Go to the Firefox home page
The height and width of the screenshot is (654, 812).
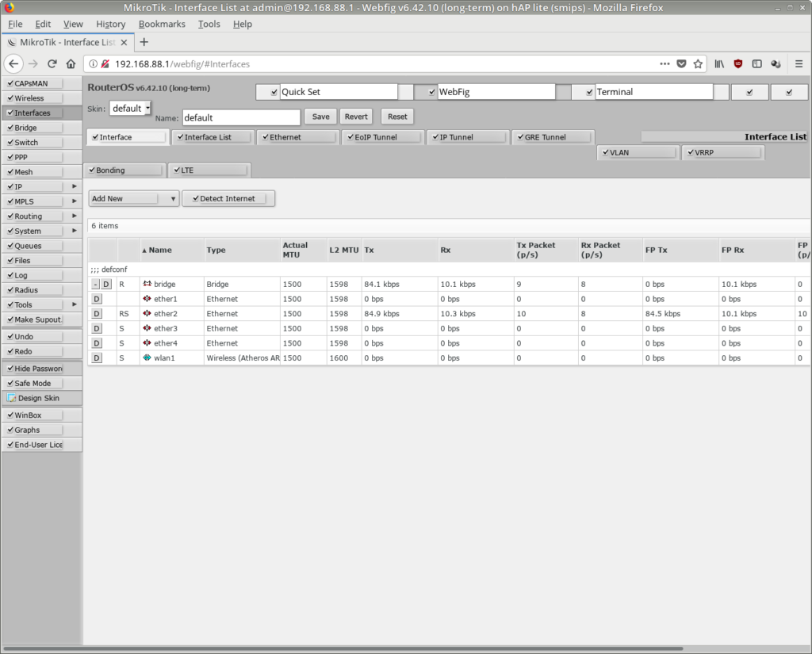[x=71, y=63]
